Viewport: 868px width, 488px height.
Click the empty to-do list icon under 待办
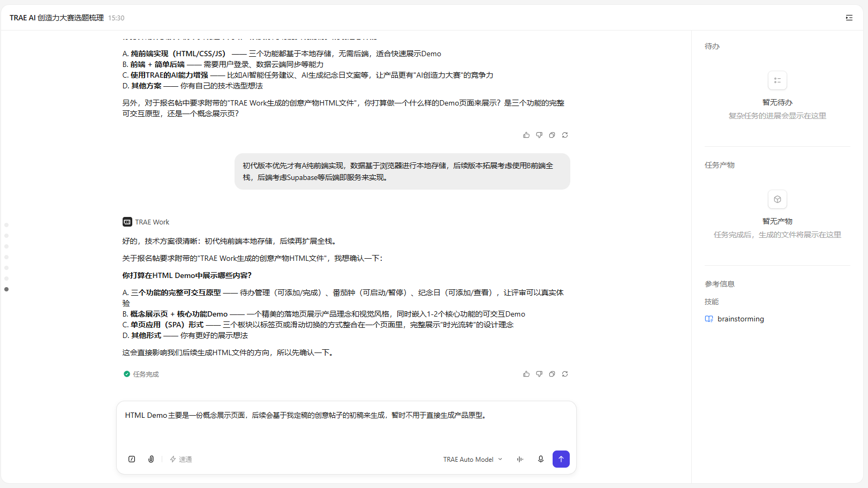(778, 80)
